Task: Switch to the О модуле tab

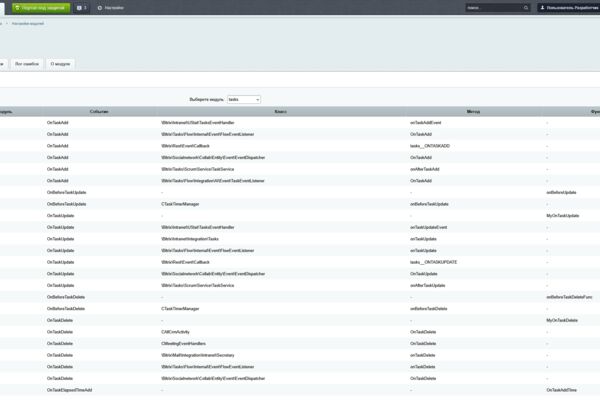Action: pos(60,64)
